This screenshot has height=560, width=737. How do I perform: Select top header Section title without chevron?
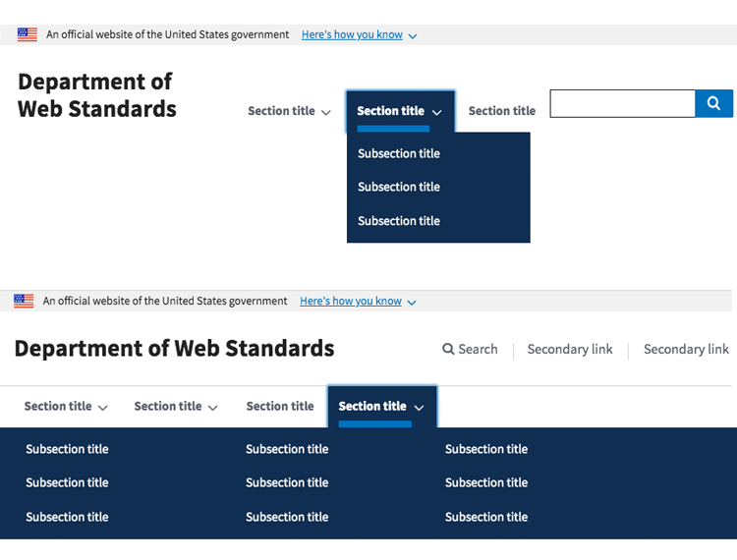click(502, 111)
